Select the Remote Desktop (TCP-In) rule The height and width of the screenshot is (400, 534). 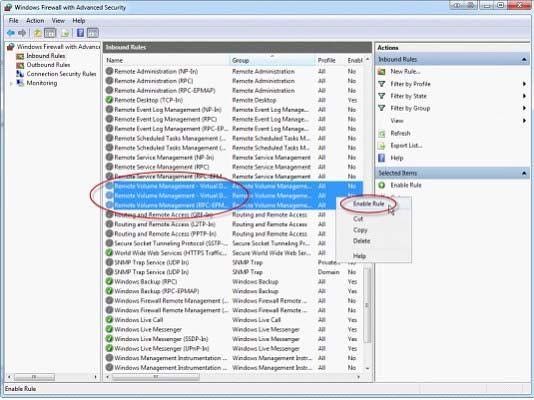click(x=233, y=100)
